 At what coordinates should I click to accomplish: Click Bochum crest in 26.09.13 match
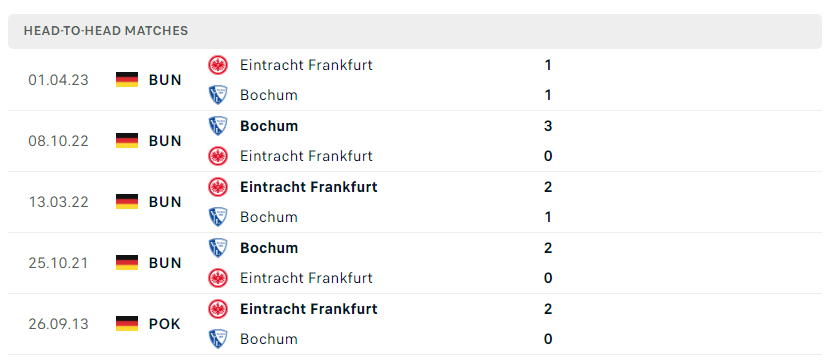coord(218,339)
